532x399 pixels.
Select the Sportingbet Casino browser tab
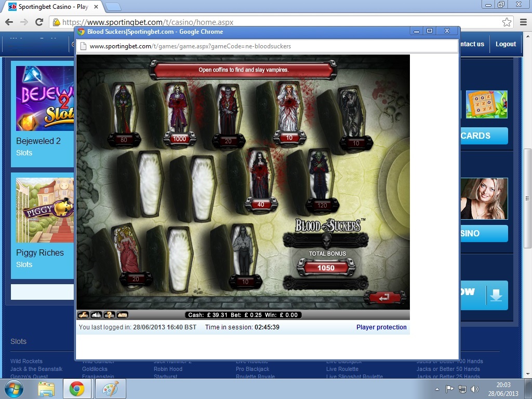pyautogui.click(x=52, y=7)
